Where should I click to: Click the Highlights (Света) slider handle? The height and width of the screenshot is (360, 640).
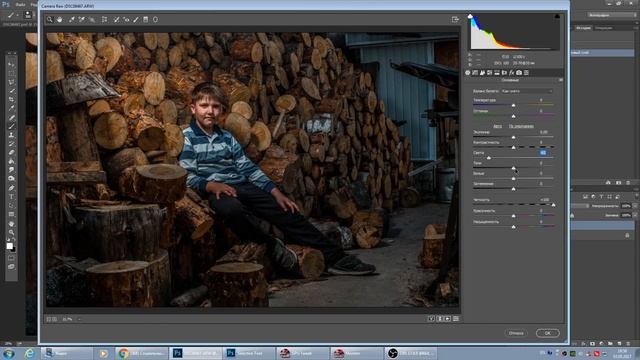[x=489, y=158]
